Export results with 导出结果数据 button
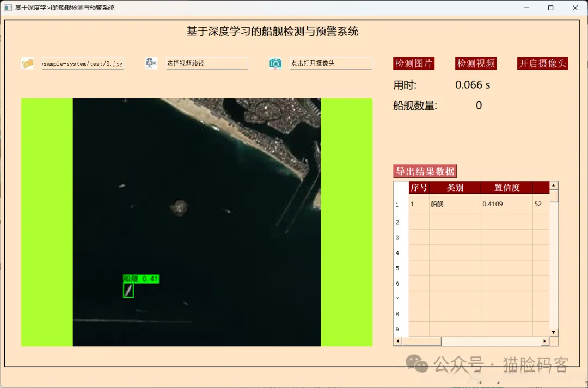Image resolution: width=588 pixels, height=388 pixels. coord(425,171)
